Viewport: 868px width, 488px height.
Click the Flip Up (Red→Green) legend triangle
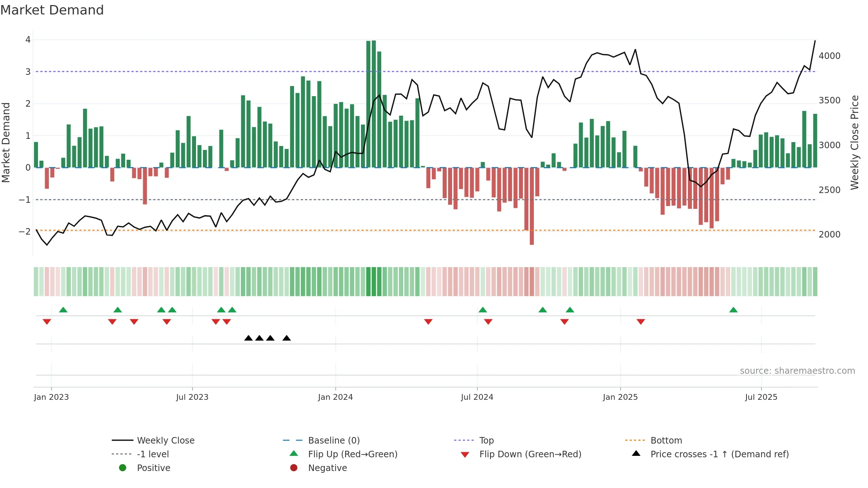coord(294,453)
